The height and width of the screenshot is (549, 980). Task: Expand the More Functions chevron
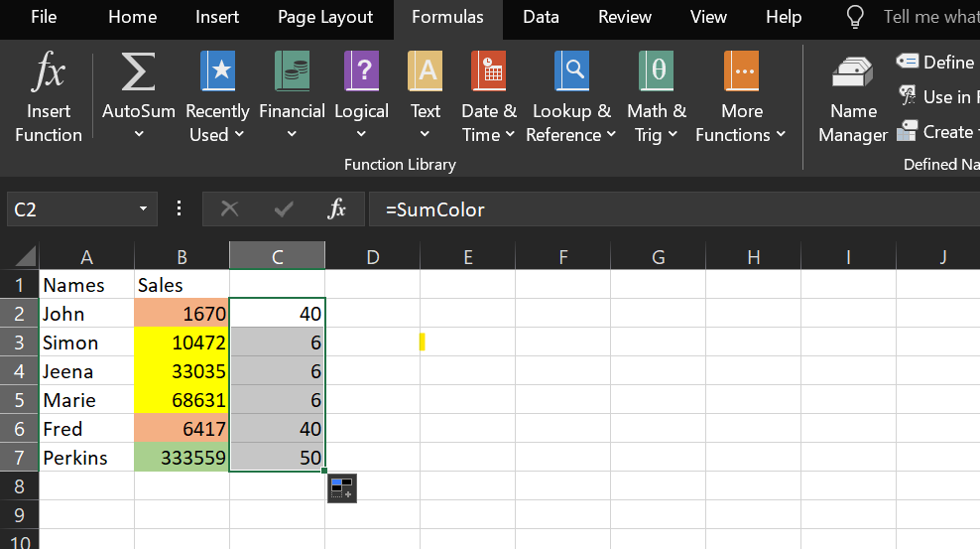point(781,134)
